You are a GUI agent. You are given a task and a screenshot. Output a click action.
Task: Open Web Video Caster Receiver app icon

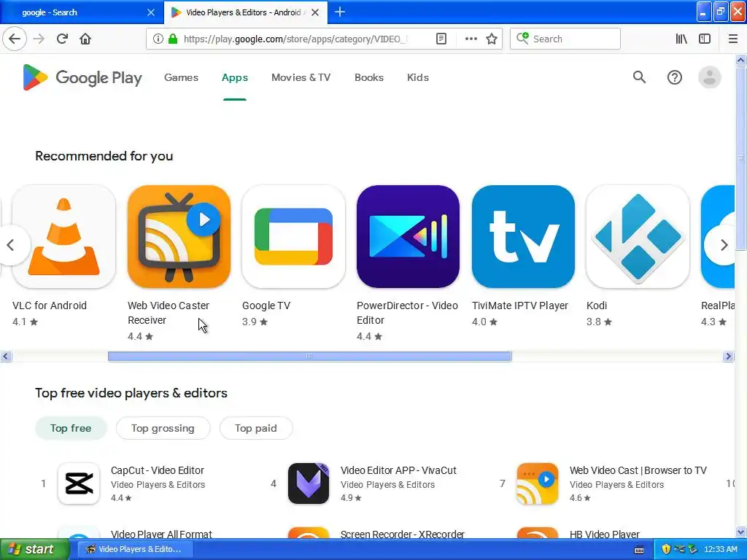179,237
